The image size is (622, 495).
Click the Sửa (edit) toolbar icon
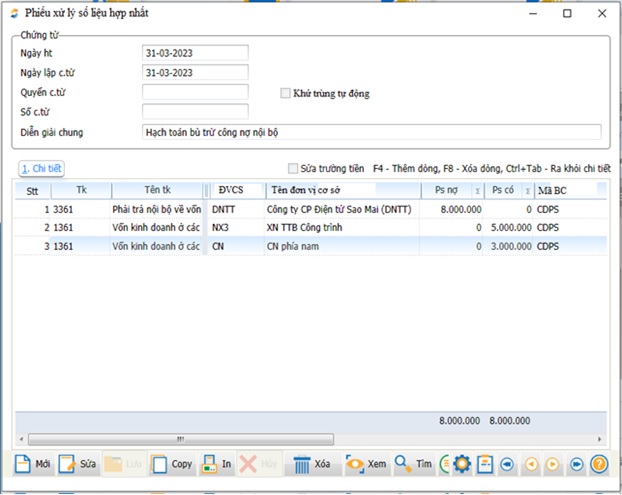point(68,464)
